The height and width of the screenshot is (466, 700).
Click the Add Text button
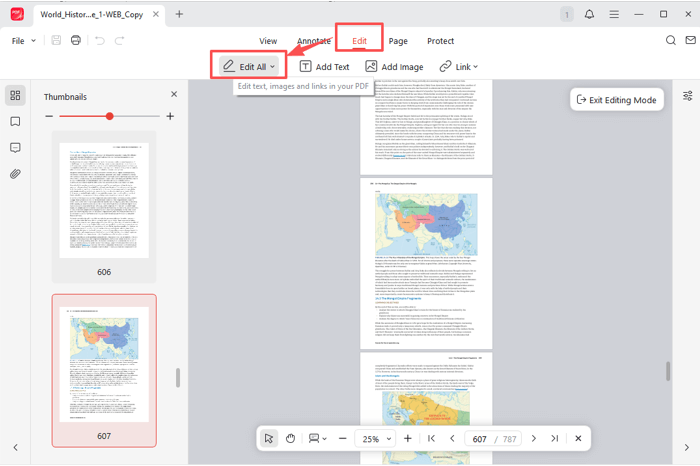tap(325, 67)
